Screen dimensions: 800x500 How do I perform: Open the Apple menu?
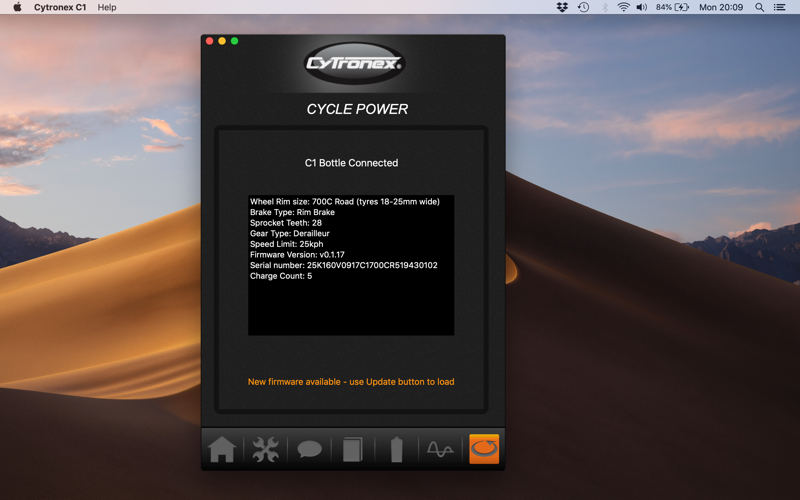(x=17, y=7)
